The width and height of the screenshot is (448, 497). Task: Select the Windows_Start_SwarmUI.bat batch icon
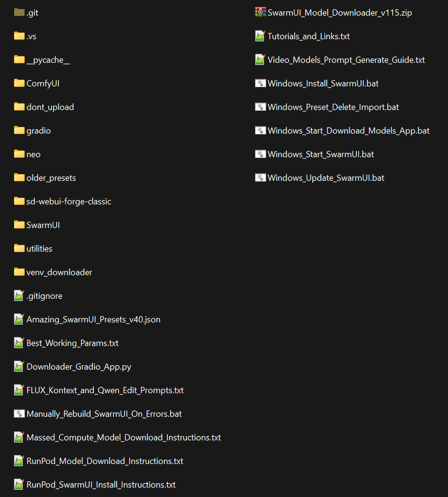point(261,154)
